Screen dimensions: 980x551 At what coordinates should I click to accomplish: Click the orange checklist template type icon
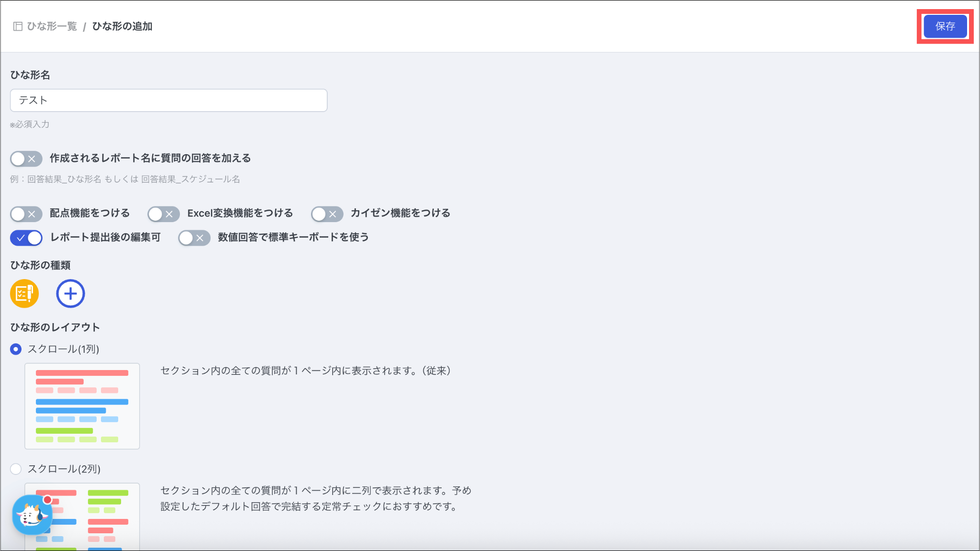(24, 293)
